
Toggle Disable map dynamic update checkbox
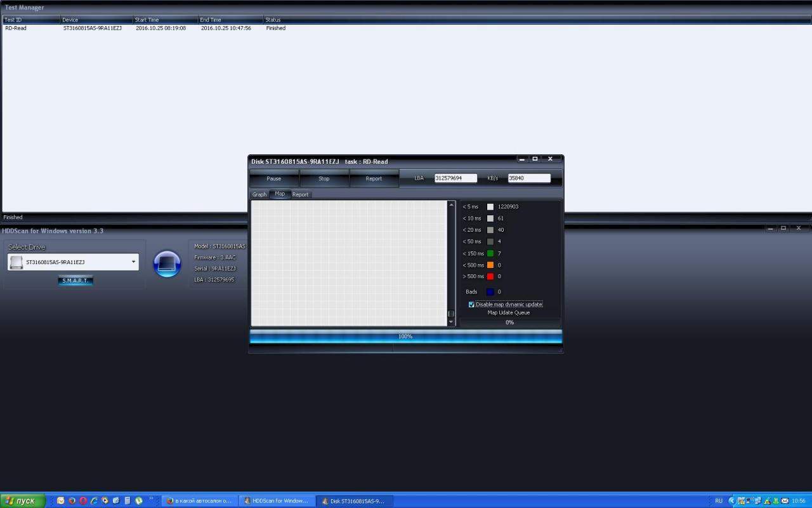point(471,305)
